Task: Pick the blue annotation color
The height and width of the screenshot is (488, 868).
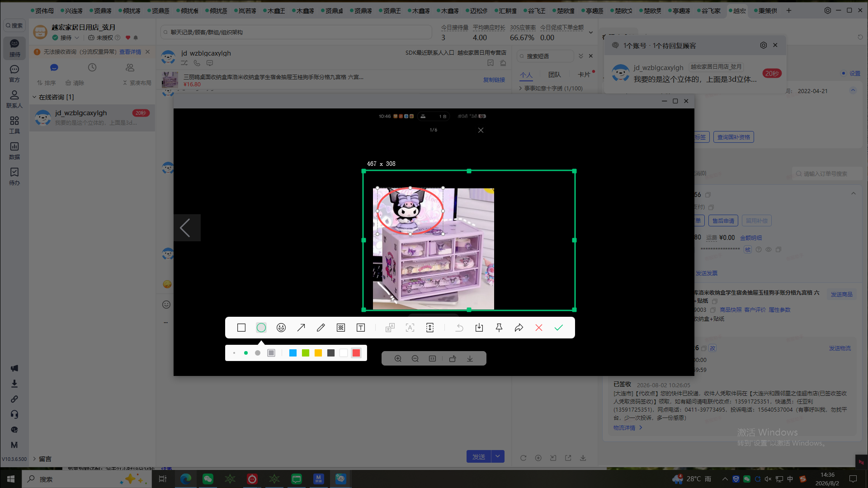Action: point(293,353)
